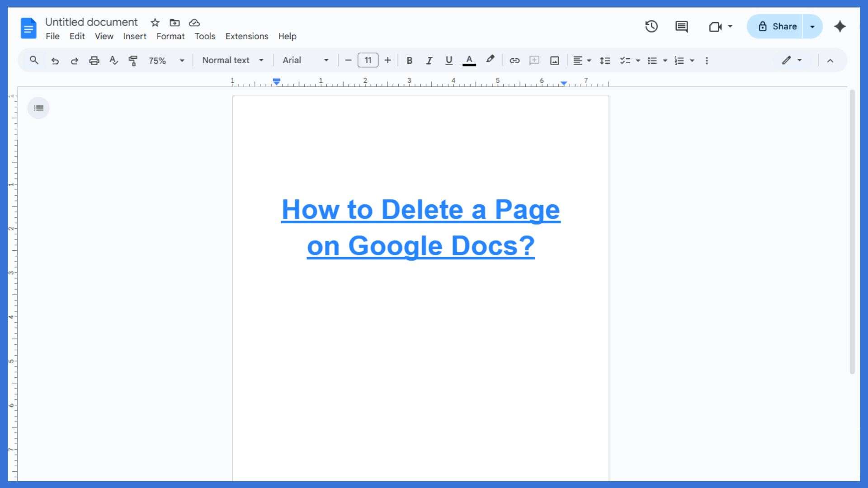Redo the last action
Image resolution: width=868 pixels, height=488 pixels.
pos(75,61)
